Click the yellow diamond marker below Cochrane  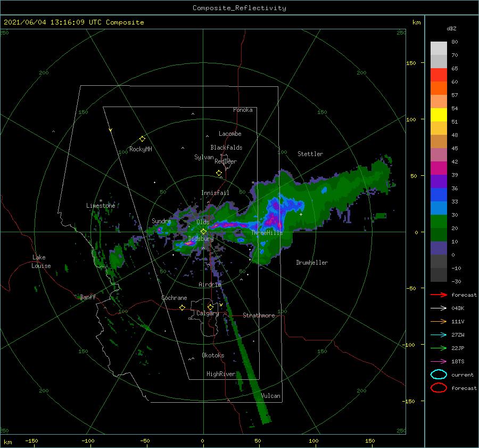(x=182, y=307)
